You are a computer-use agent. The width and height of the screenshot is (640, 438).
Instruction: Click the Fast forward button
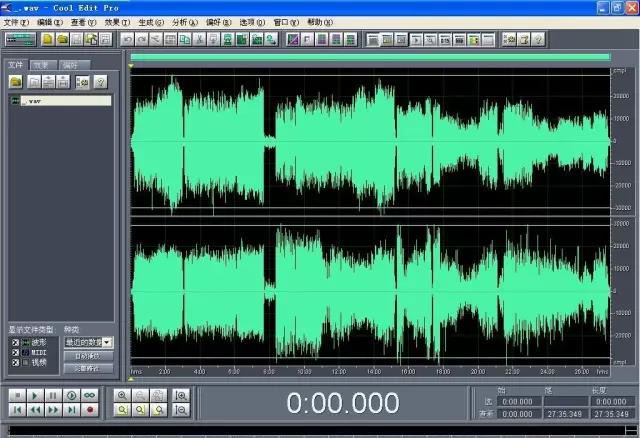(53, 409)
